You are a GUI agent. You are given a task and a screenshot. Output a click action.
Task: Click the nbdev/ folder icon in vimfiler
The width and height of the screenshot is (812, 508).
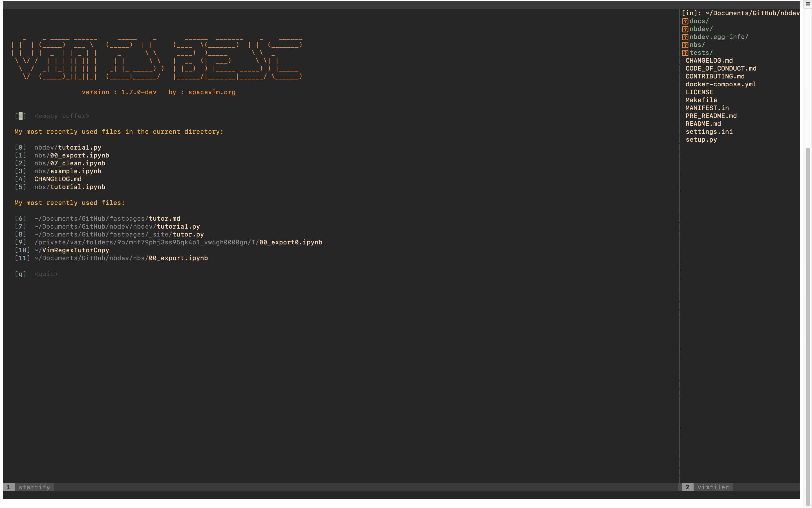pyautogui.click(x=685, y=29)
